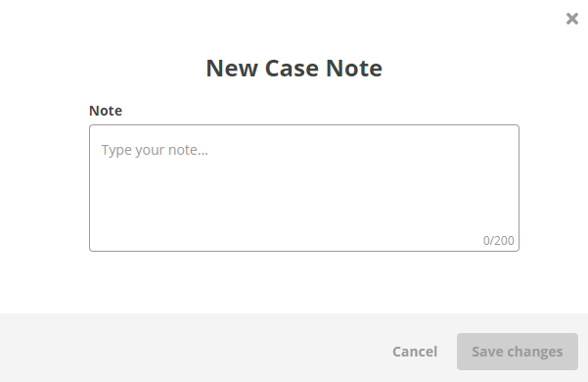This screenshot has height=382, width=588.
Task: Click the bold "Note" label above textbox
Action: coord(106,111)
